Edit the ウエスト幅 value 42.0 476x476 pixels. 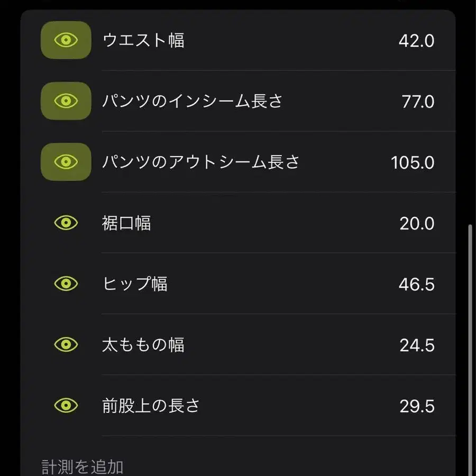[x=416, y=41]
